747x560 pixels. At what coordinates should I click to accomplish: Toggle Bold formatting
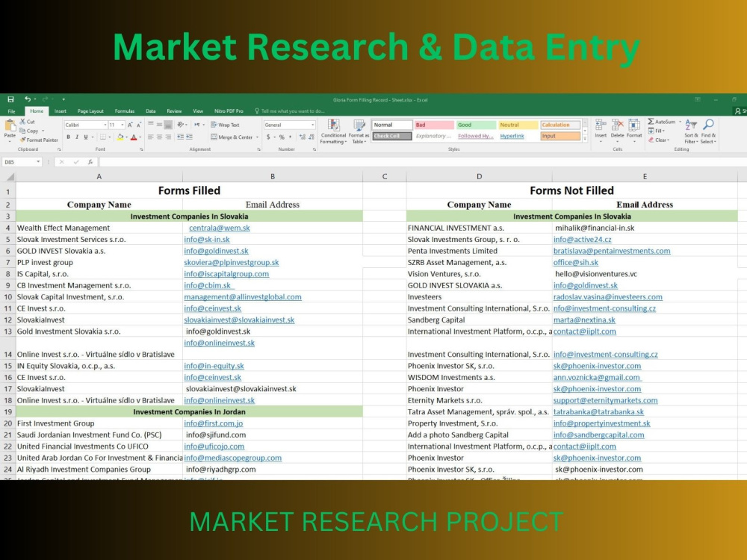point(68,137)
